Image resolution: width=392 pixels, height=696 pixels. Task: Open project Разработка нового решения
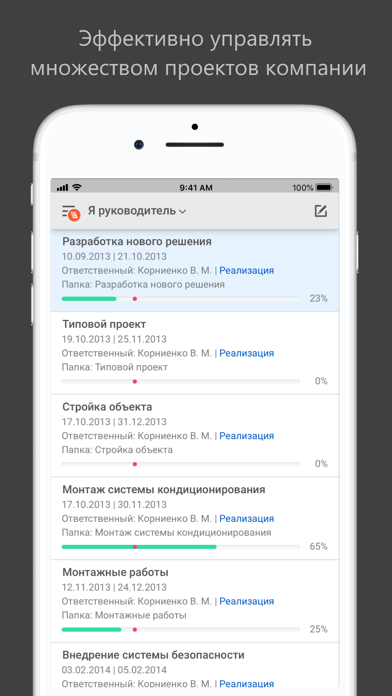(x=195, y=270)
